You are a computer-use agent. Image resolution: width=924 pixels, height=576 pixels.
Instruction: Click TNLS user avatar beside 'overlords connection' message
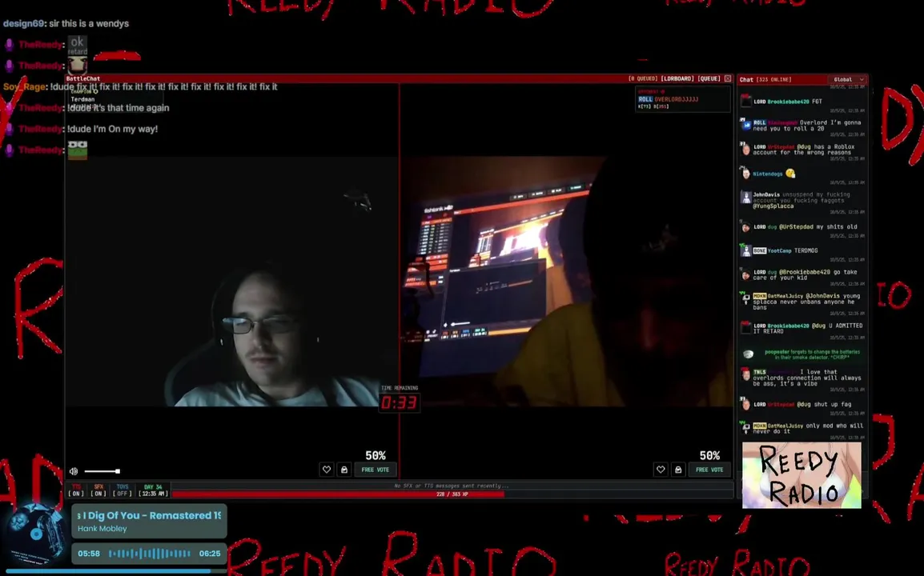tap(746, 374)
